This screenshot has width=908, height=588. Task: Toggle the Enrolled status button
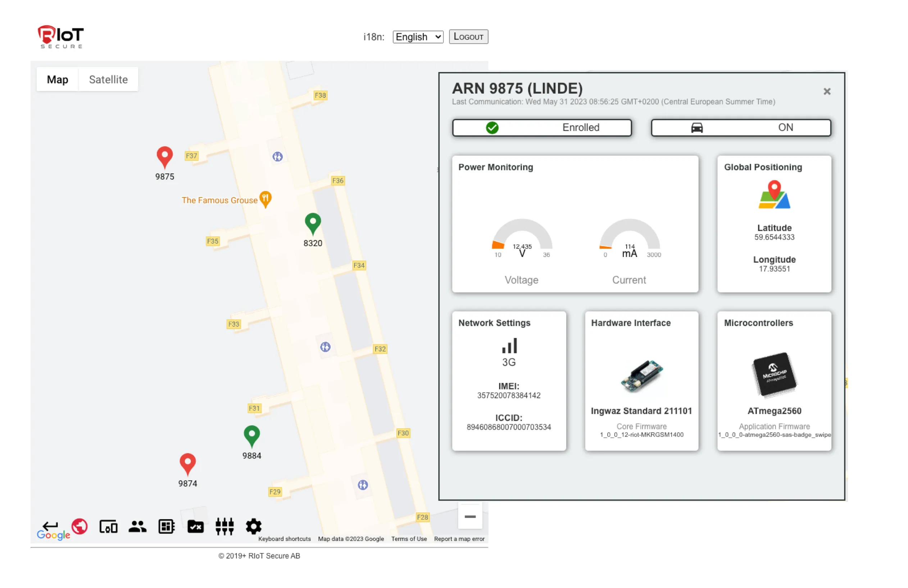pos(541,127)
